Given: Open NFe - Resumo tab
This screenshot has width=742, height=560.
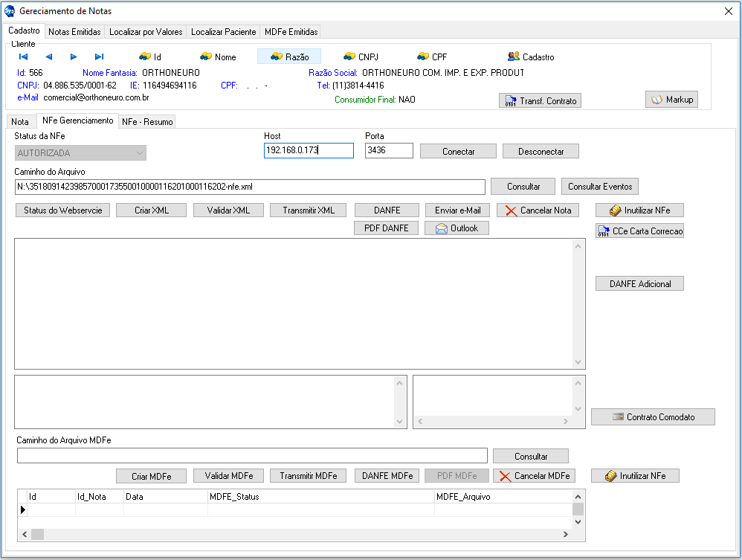Looking at the screenshot, I should click(x=146, y=121).
